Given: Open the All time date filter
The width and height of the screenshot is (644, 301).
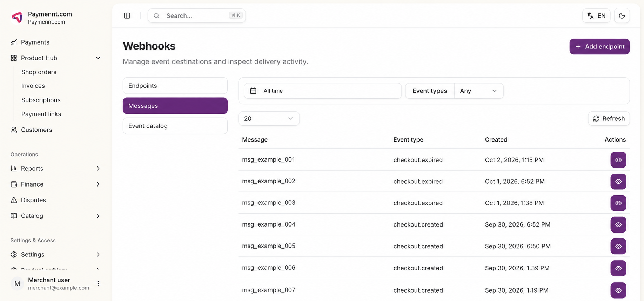Looking at the screenshot, I should [x=323, y=91].
